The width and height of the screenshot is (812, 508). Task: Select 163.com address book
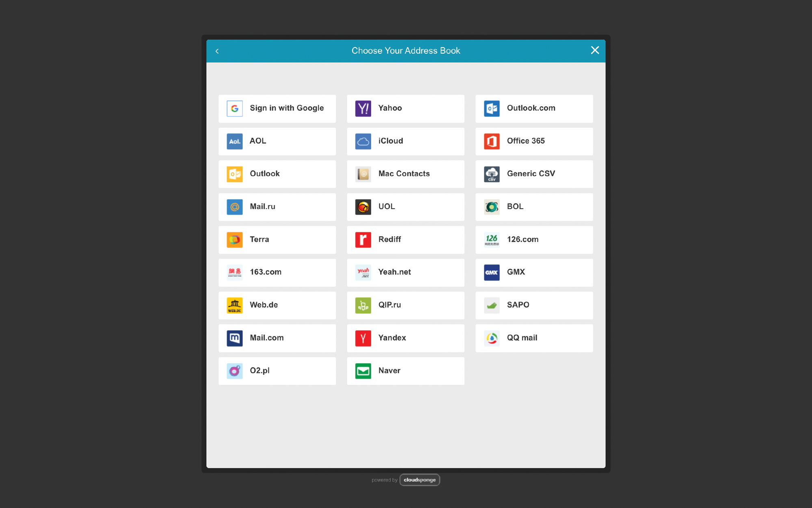point(277,271)
